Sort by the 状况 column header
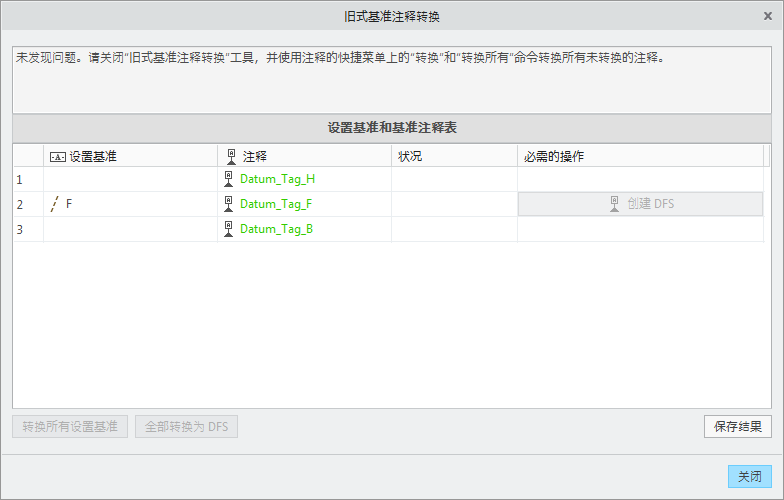 [x=410, y=156]
